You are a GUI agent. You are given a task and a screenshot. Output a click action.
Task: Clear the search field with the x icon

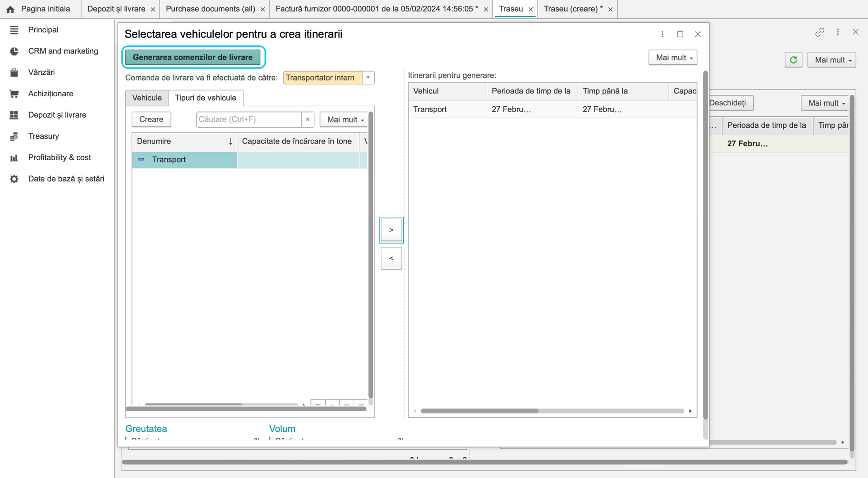[308, 120]
